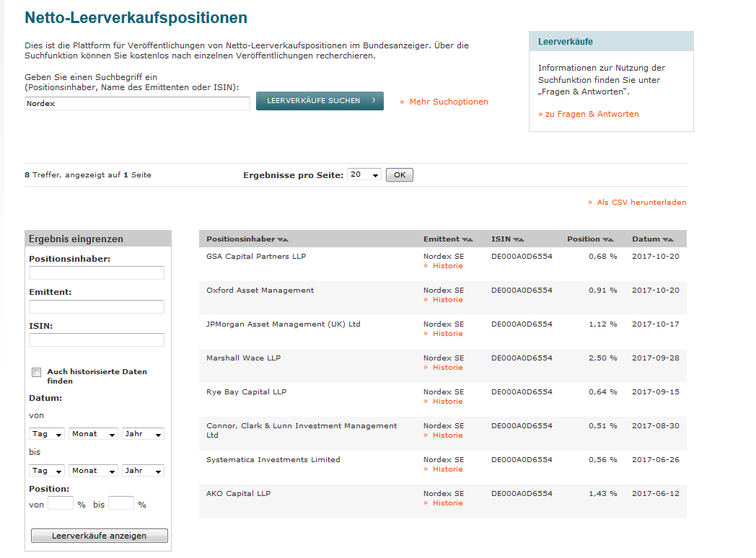Click the "LEERVERKÄUFE SUCHEN" button
Screen dimensions: 756x558
pos(320,101)
